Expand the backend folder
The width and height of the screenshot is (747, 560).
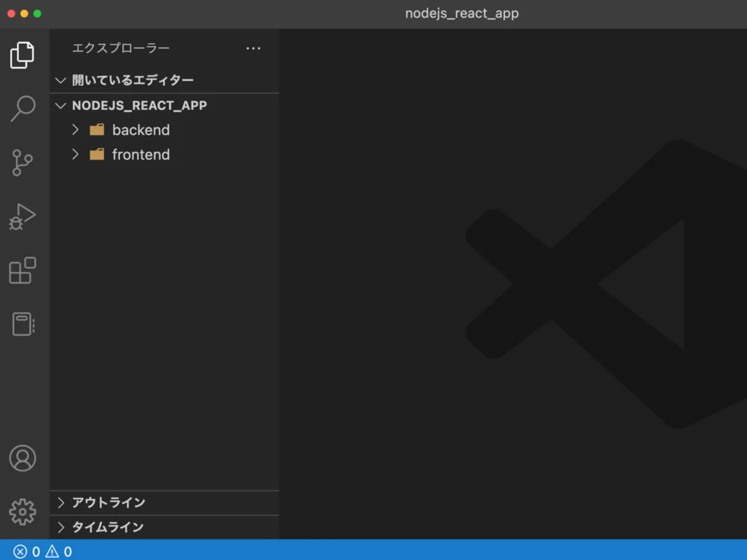pyautogui.click(x=75, y=129)
